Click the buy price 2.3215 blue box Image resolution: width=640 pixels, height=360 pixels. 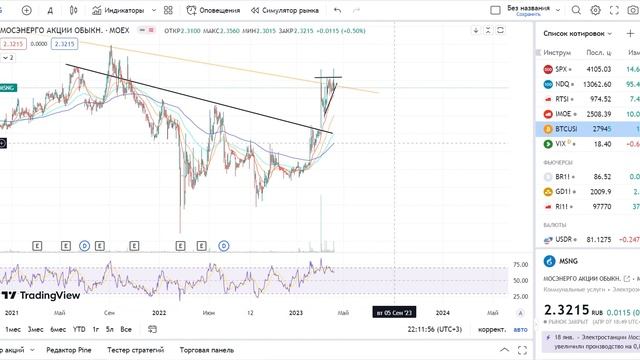pos(64,44)
